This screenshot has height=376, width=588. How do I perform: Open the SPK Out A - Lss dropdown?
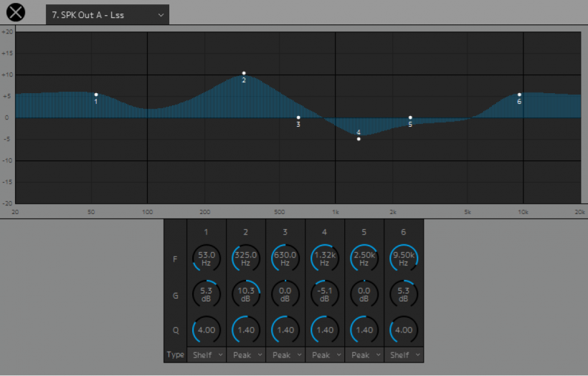108,14
